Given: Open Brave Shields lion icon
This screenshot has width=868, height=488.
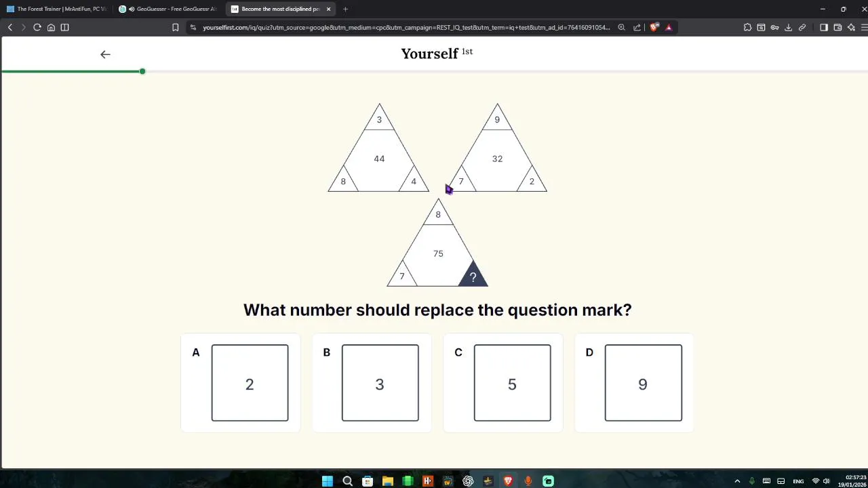Looking at the screenshot, I should tap(654, 27).
